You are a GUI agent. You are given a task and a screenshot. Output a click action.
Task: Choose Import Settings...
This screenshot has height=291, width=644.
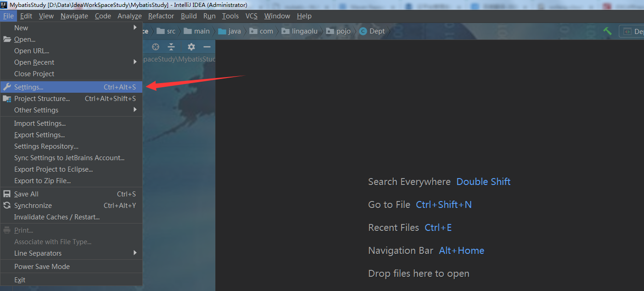[71, 123]
